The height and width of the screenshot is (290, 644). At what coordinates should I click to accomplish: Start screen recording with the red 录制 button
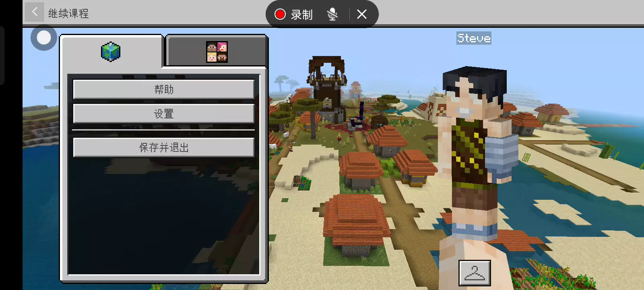click(293, 14)
